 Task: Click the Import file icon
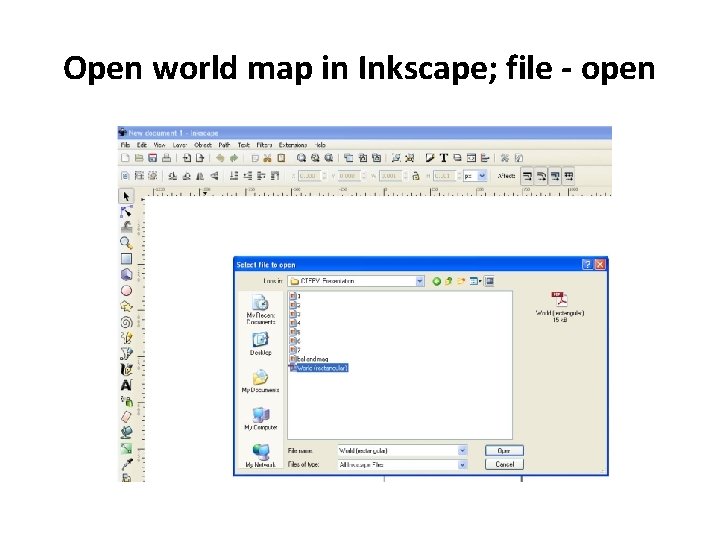point(187,158)
